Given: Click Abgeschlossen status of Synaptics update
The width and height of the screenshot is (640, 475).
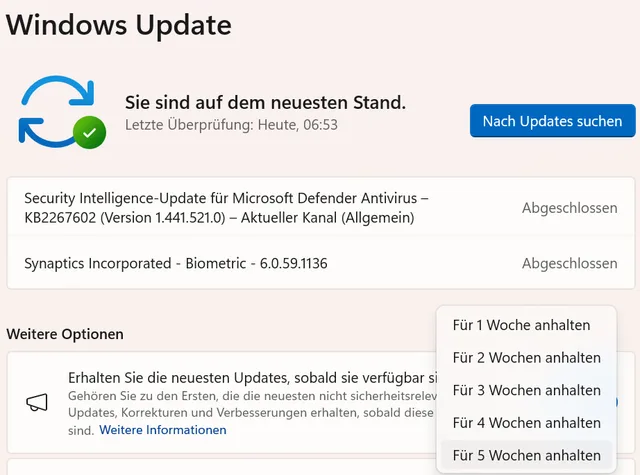Looking at the screenshot, I should click(x=569, y=264).
